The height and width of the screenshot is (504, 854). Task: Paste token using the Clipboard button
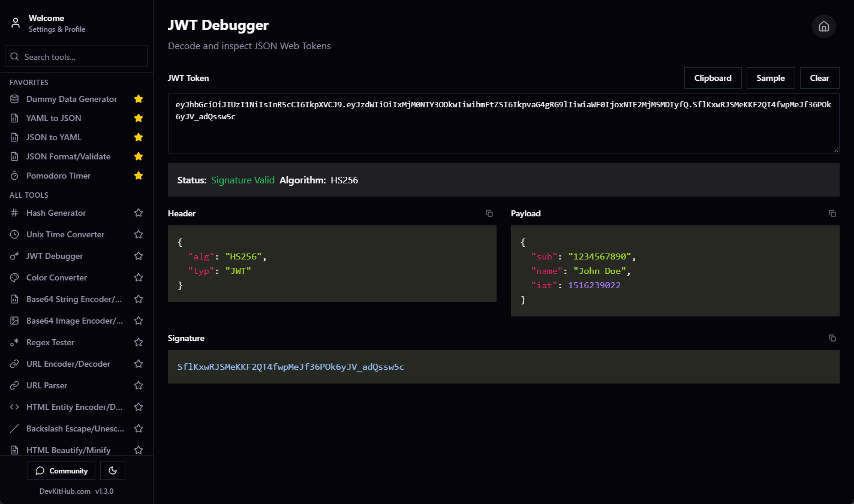tap(712, 78)
